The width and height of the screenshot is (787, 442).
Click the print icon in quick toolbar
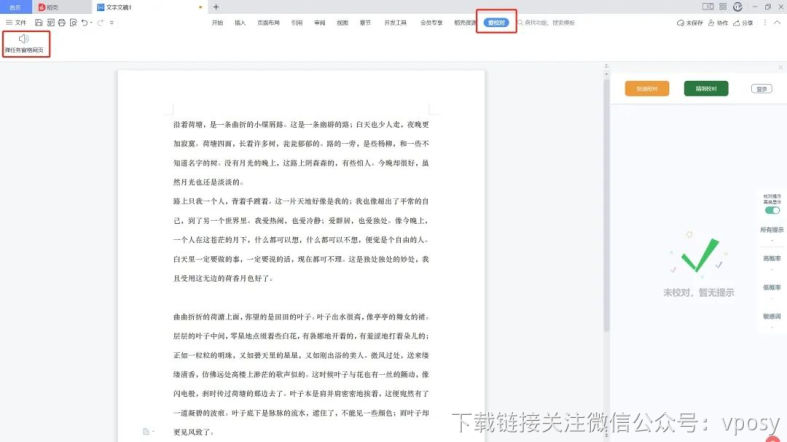[62, 23]
